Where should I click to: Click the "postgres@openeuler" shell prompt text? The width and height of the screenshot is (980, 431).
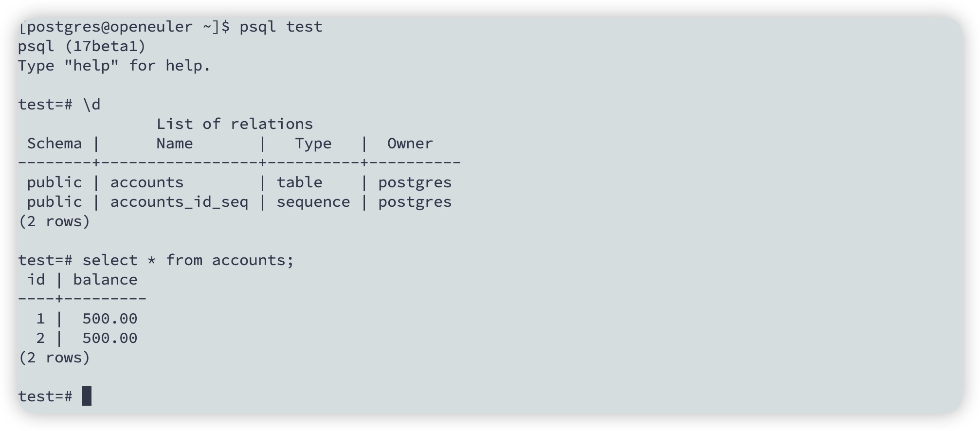point(109,27)
